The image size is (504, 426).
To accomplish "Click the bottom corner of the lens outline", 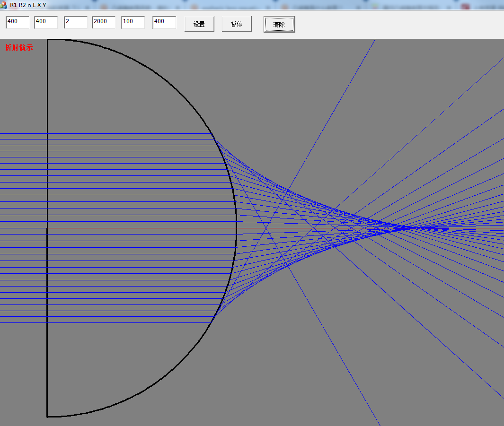I will pos(47,417).
